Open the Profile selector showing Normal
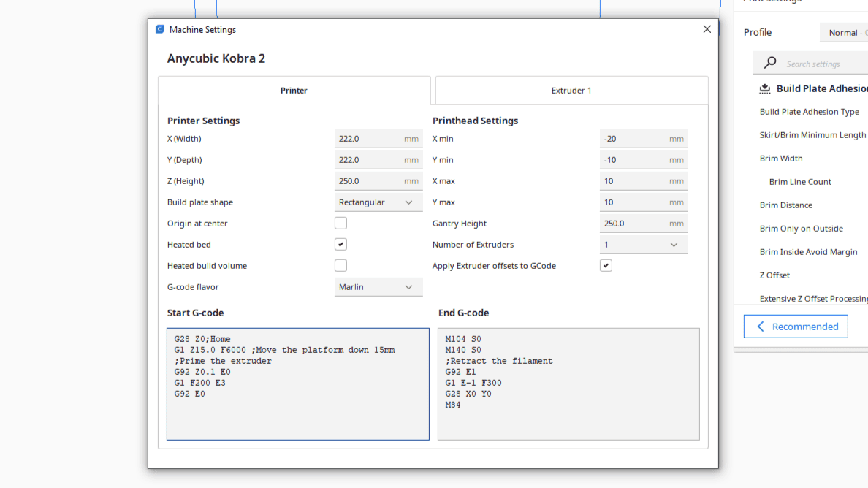Image resolution: width=868 pixels, height=488 pixels. click(845, 32)
